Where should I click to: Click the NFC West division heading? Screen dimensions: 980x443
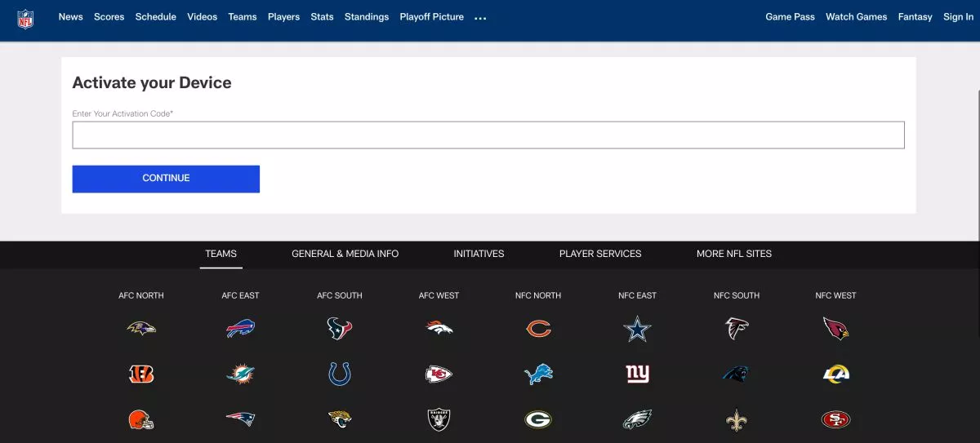pyautogui.click(x=836, y=295)
